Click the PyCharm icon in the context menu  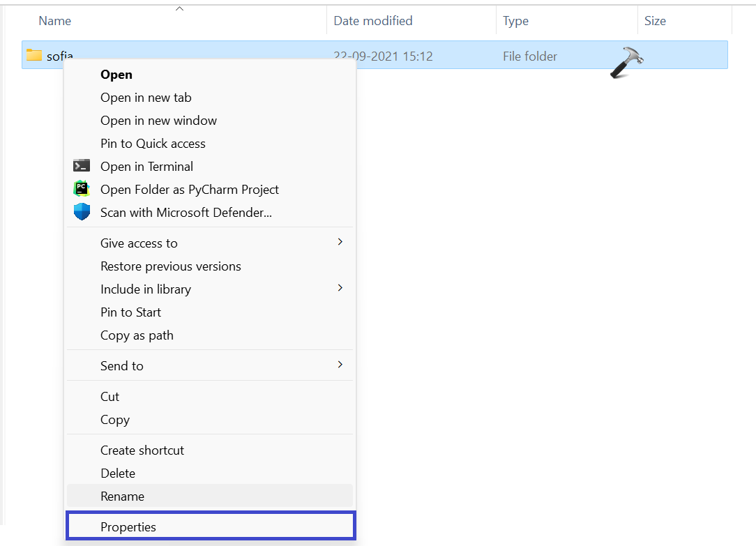[82, 189]
